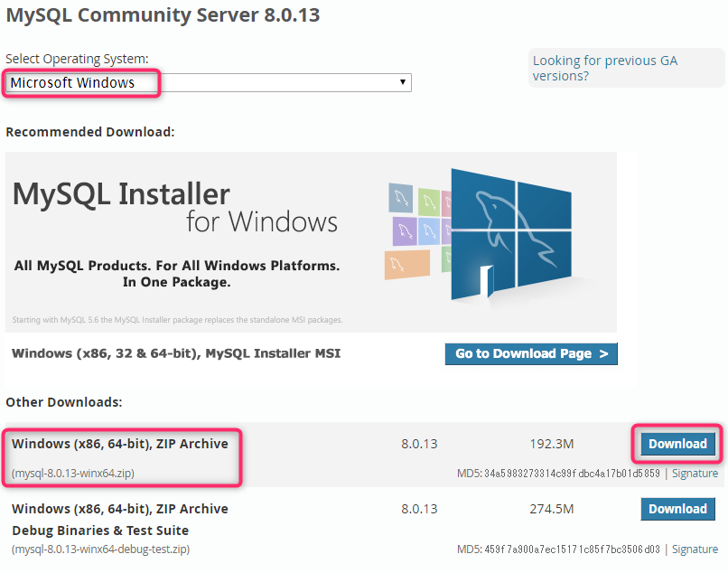Click the Go to Download Page button
Viewport: 728px width, 573px height.
(531, 354)
